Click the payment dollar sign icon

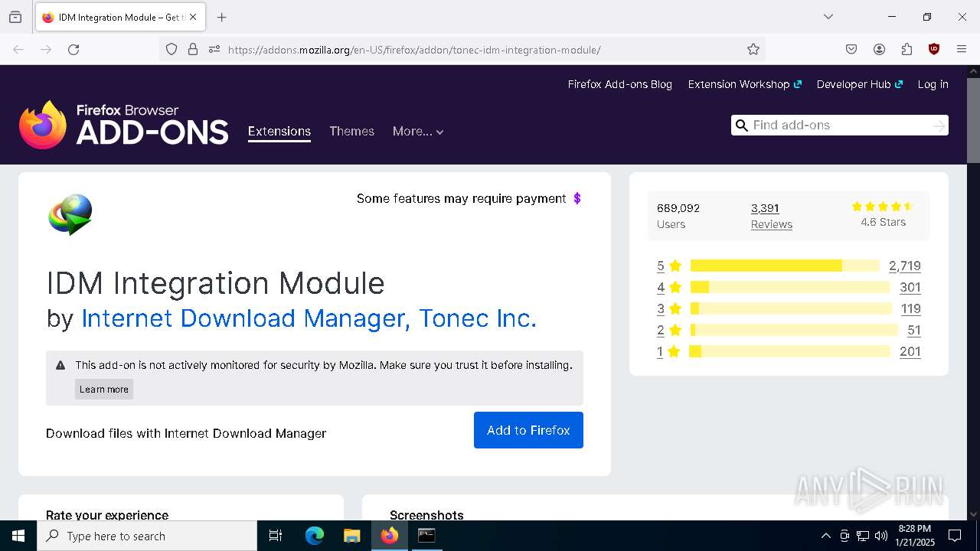coord(577,198)
